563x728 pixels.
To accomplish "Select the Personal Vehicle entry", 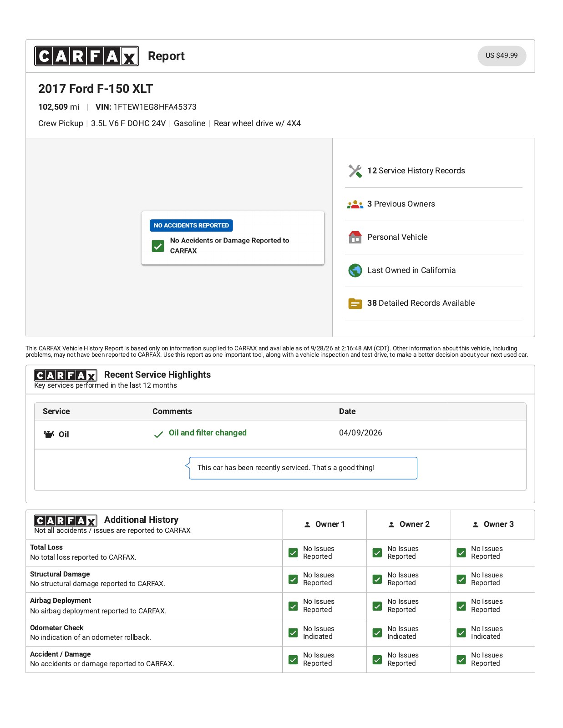I will pos(433,238).
